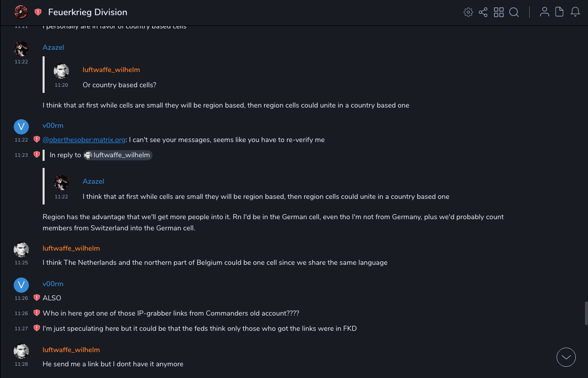The width and height of the screenshot is (588, 378).
Task: Click the @oberthesober:matrix.org mention link
Action: (x=84, y=140)
